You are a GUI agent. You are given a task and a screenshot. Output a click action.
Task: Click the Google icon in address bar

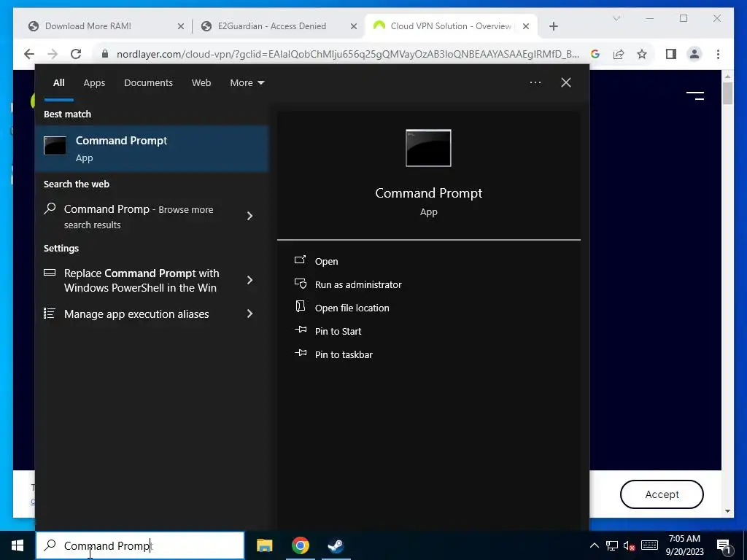[x=595, y=54]
